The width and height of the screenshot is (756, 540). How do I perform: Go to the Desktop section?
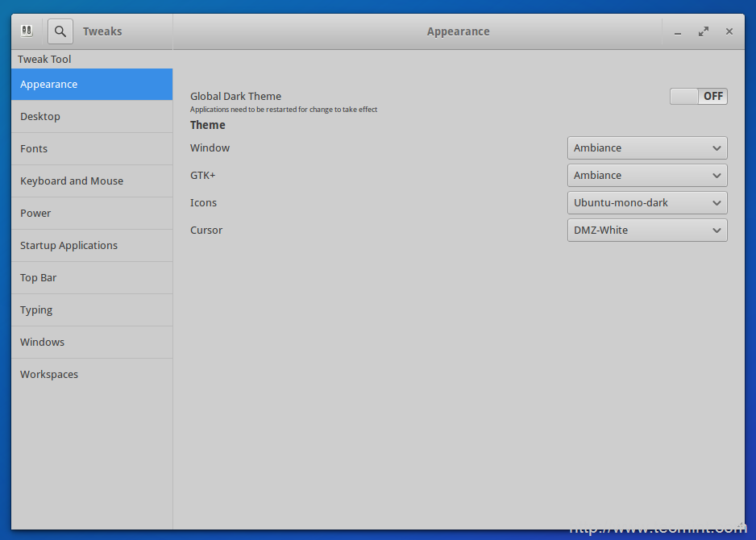pos(92,117)
